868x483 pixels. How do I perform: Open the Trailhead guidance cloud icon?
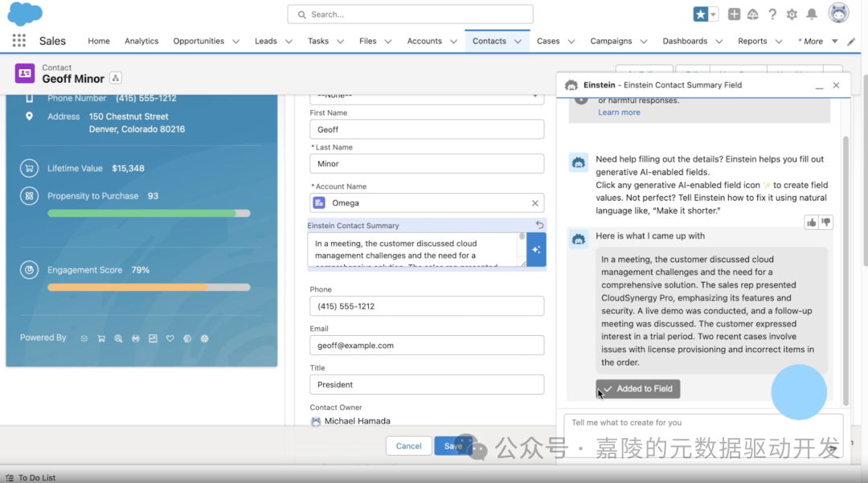click(x=753, y=14)
